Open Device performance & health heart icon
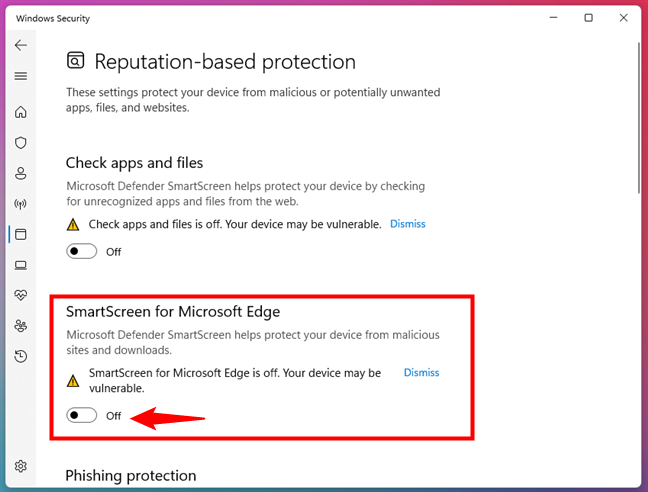Image resolution: width=648 pixels, height=492 pixels. coord(20,295)
